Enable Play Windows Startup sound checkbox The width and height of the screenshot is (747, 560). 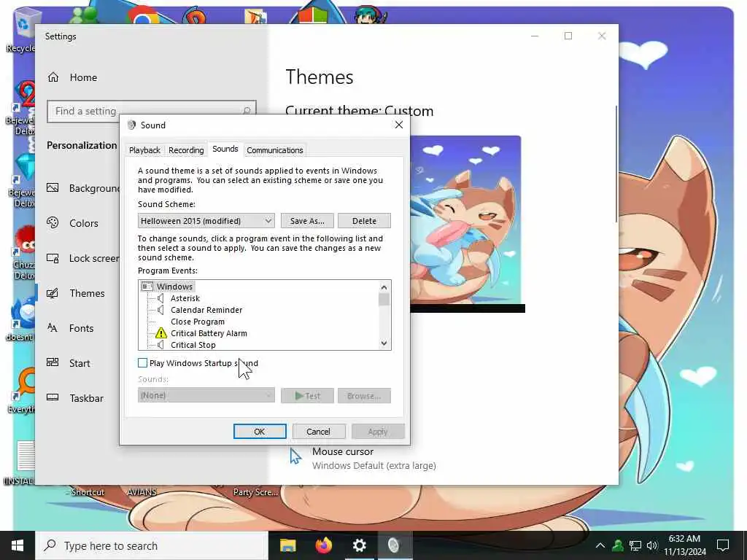coord(142,363)
